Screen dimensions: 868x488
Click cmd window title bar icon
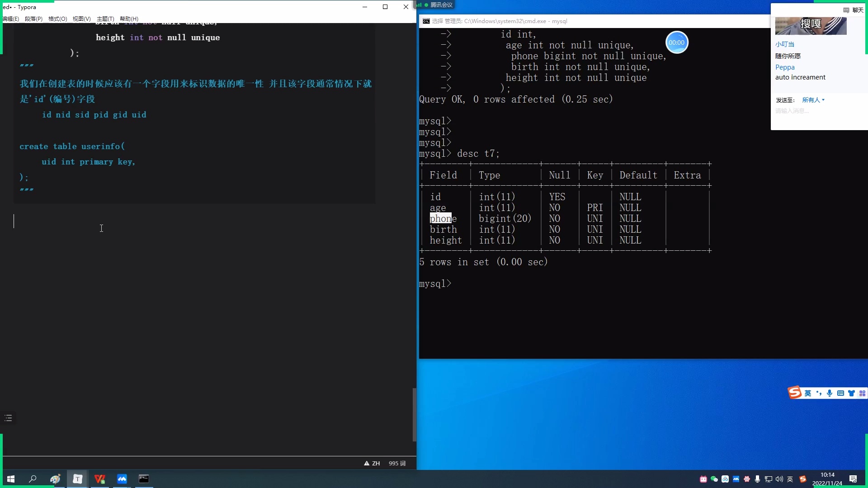click(x=426, y=21)
